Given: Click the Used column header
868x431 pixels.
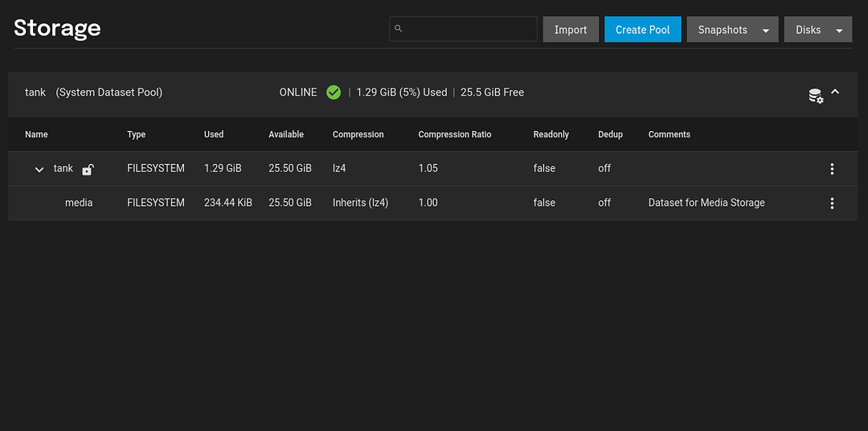Looking at the screenshot, I should 214,134.
